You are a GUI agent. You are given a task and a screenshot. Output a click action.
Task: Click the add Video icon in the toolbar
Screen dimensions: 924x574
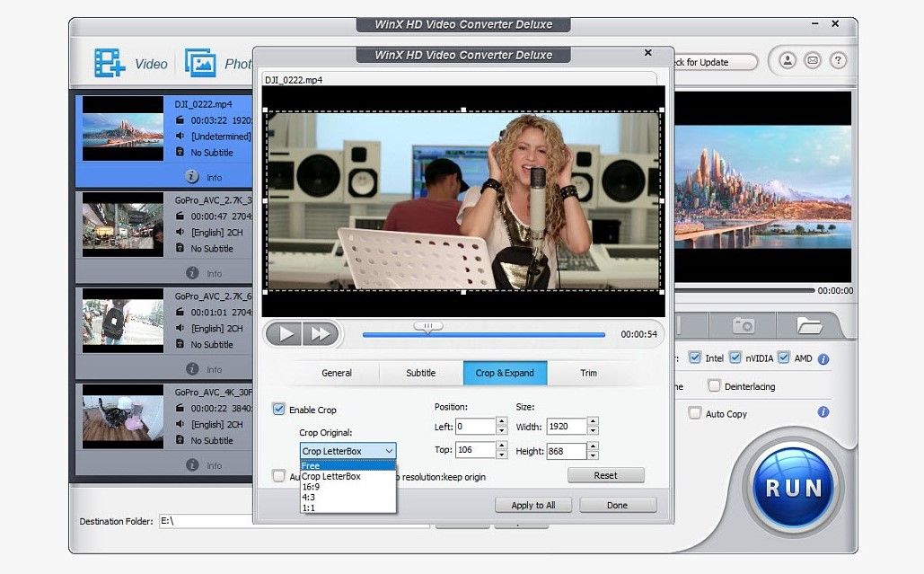tap(108, 62)
